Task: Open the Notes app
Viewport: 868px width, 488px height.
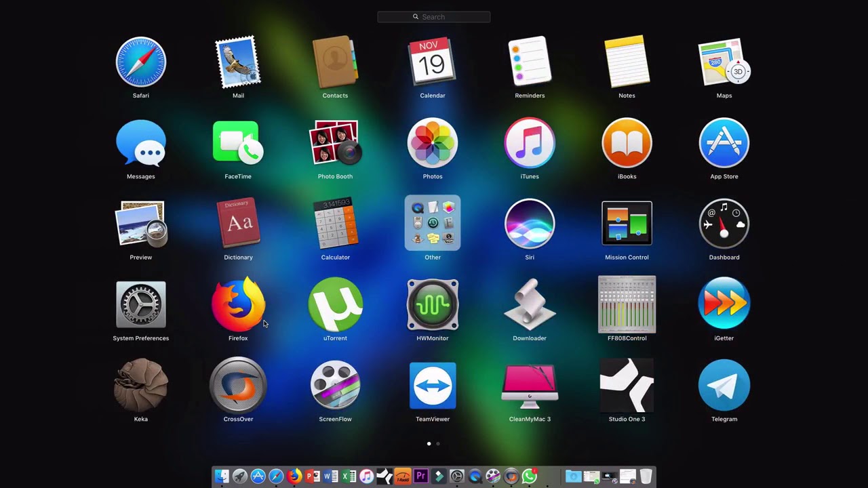Action: point(627,62)
